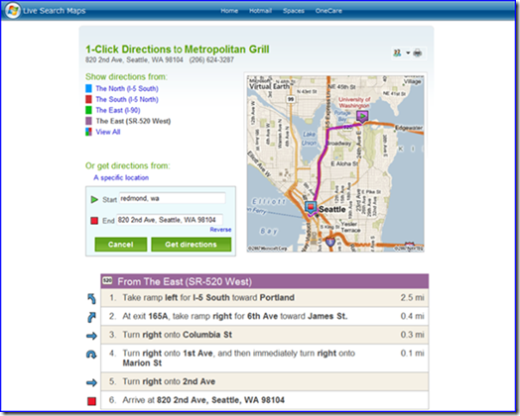This screenshot has width=520, height=416.
Task: Focus the End address input field
Action: 169,220
